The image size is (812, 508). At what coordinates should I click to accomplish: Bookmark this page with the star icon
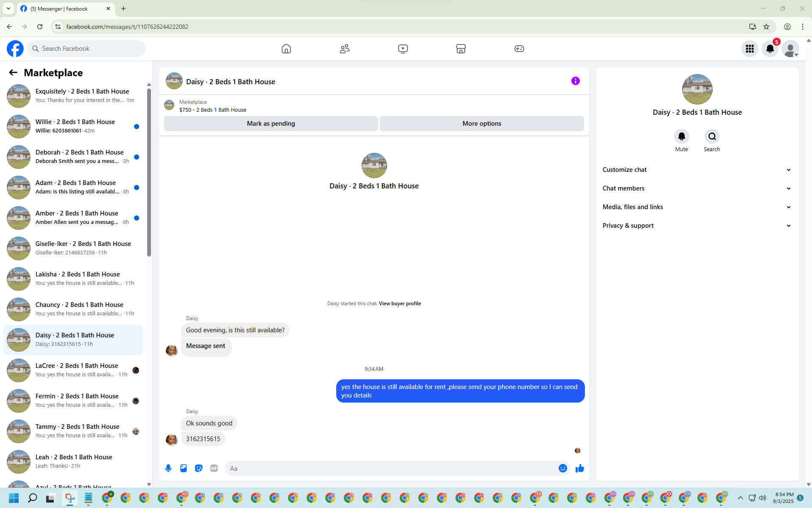click(x=766, y=27)
